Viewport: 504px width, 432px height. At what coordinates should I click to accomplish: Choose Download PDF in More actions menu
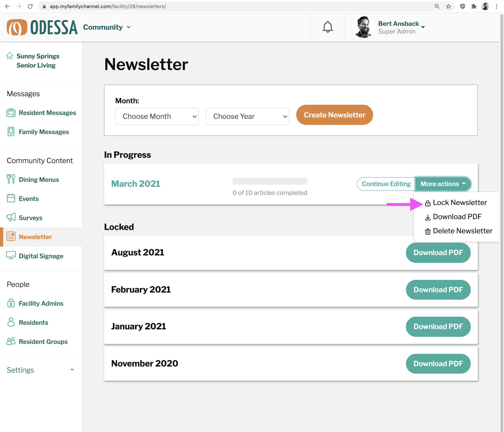point(453,217)
